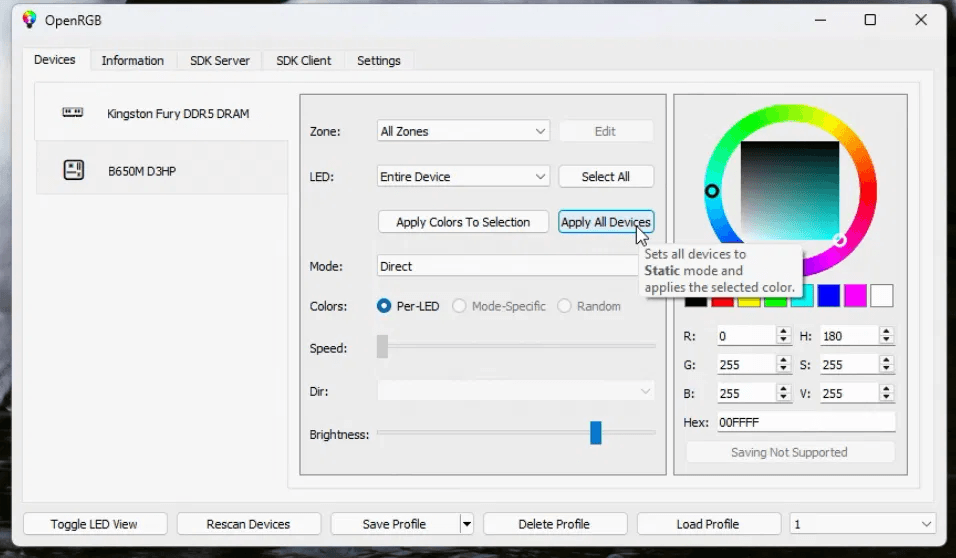Click the Edit zone button
This screenshot has height=558, width=956.
point(605,131)
